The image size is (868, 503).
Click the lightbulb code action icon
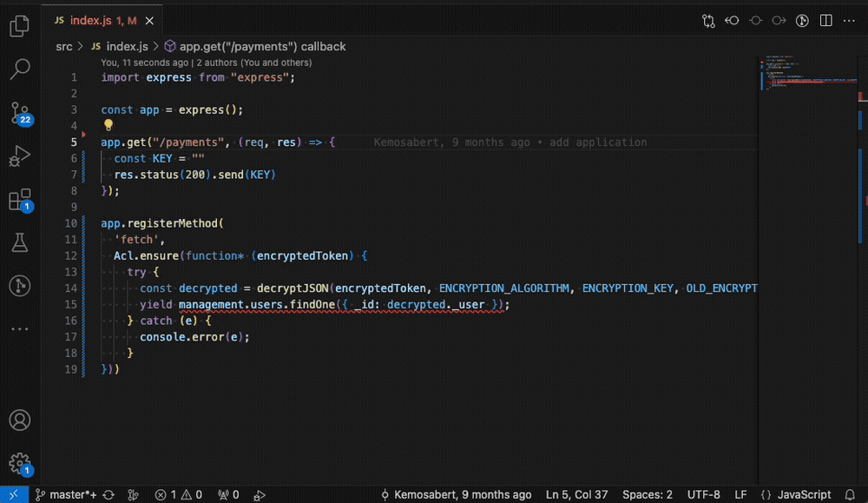pyautogui.click(x=108, y=125)
